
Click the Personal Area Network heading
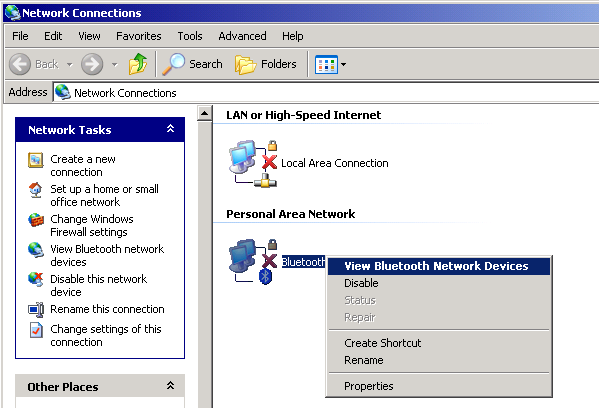[x=291, y=214]
